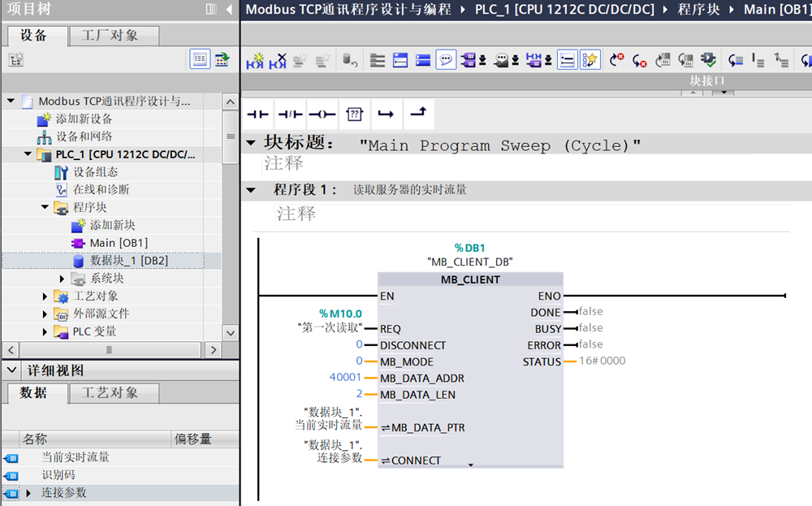The image size is (812, 506).
Task: Insert a normally closed contact
Action: [289, 115]
